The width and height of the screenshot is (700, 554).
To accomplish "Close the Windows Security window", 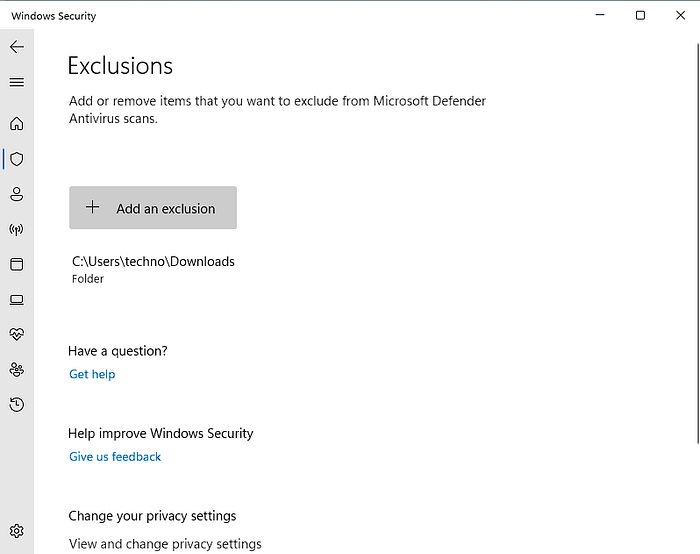I will [680, 15].
